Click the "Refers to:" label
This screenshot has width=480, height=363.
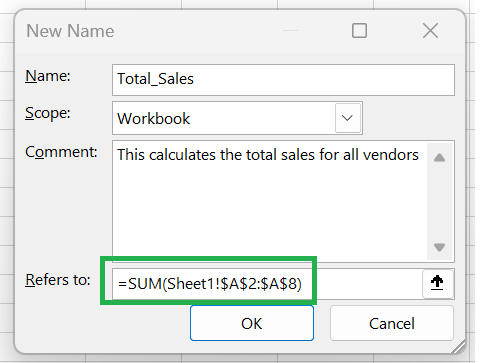(x=58, y=280)
